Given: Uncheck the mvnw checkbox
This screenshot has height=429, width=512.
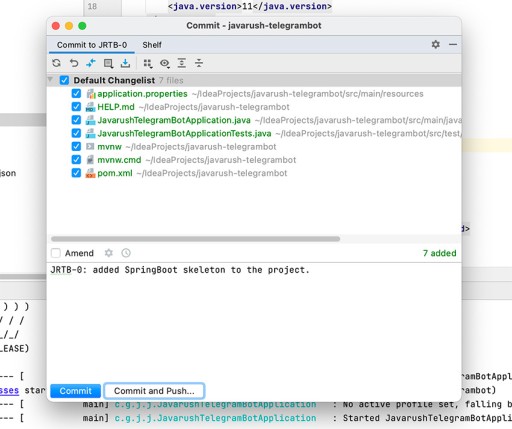Looking at the screenshot, I should [76, 146].
